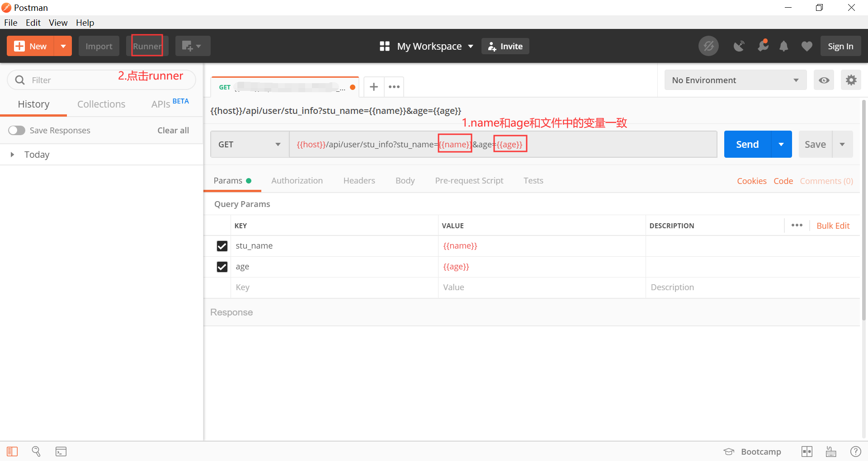868x461 pixels.
Task: Open Find and Replace icon in status bar
Action: pos(36,452)
